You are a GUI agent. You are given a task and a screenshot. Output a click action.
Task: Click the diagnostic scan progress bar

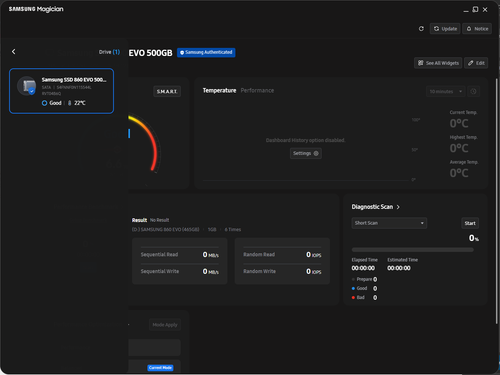(413, 250)
